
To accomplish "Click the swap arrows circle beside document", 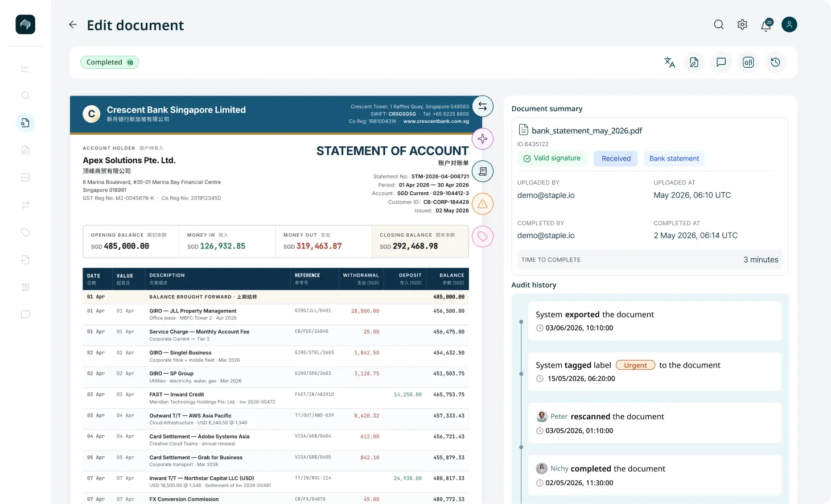I will point(483,106).
